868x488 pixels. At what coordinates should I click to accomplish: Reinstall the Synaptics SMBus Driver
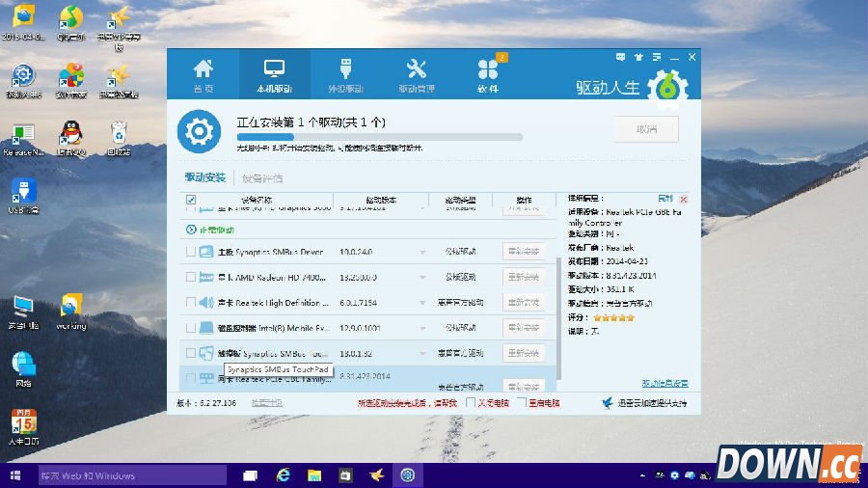523,251
